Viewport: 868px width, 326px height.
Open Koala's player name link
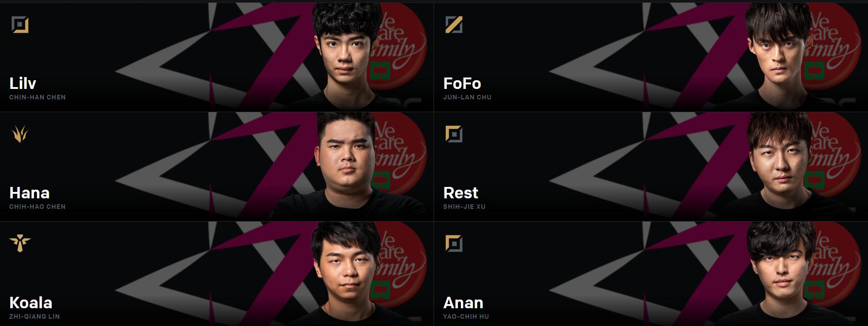click(31, 303)
